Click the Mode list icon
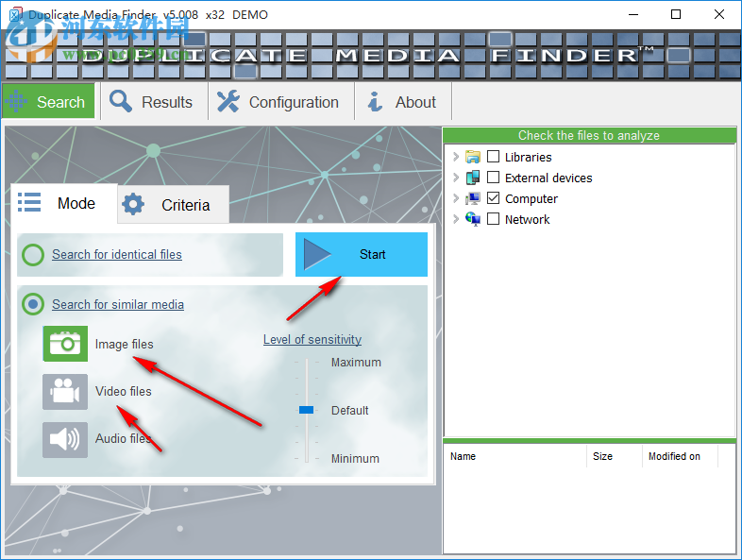This screenshot has width=742, height=560. [29, 202]
